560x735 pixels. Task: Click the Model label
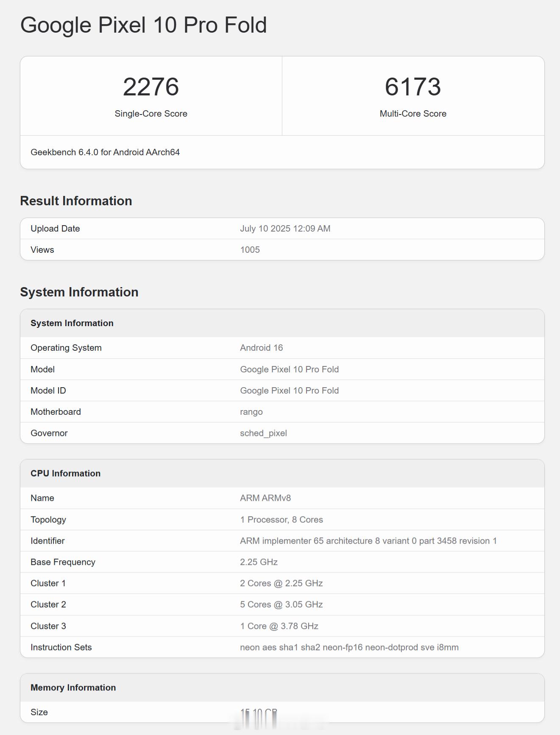point(42,369)
